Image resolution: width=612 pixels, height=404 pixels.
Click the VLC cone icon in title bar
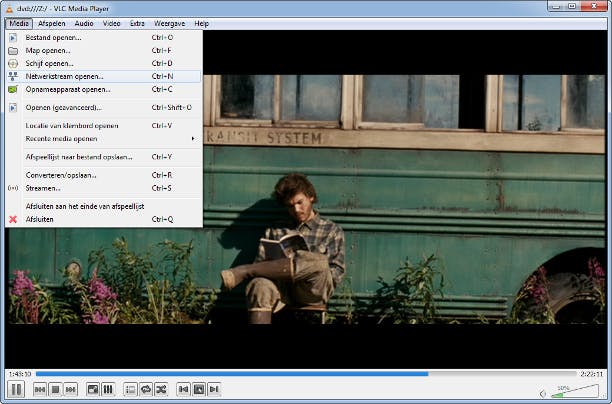9,8
